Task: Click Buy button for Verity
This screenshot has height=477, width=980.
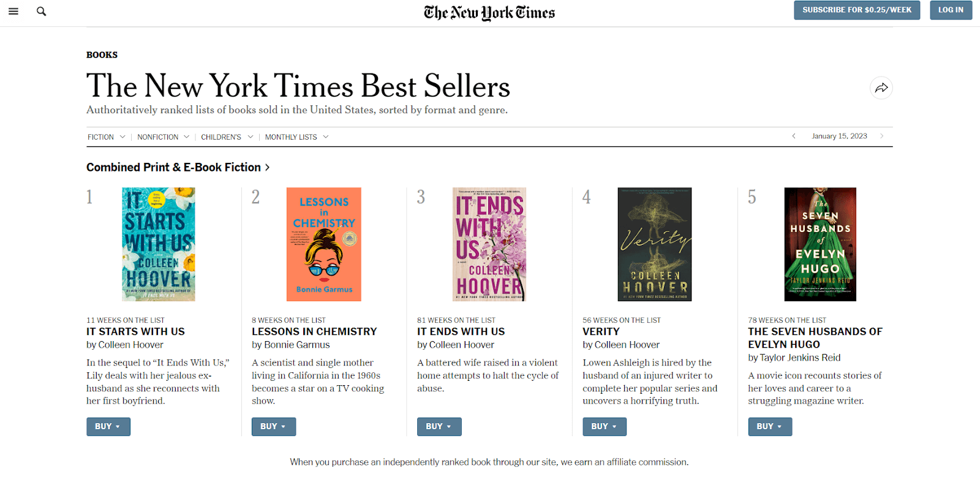Action: click(604, 426)
